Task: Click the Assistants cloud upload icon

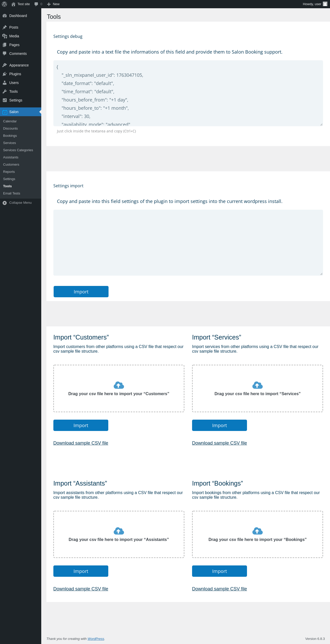Action: pos(119,531)
